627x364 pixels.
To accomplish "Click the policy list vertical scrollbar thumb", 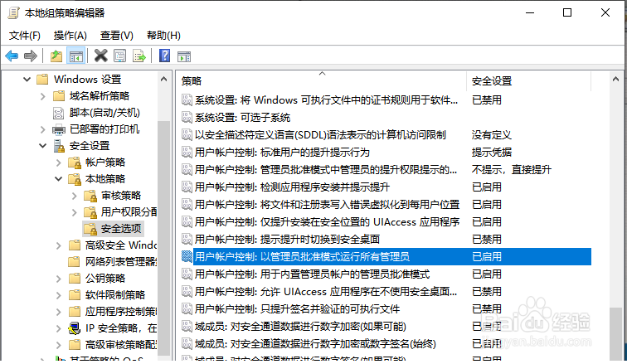I will tap(615, 333).
